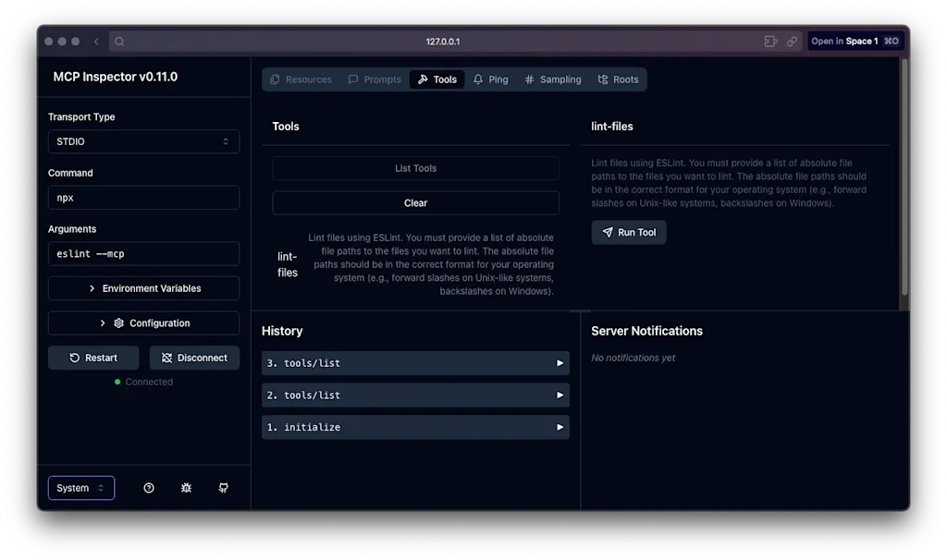Click the search magnifier icon in address bar
Viewport: 947px width, 560px height.
pyautogui.click(x=119, y=42)
